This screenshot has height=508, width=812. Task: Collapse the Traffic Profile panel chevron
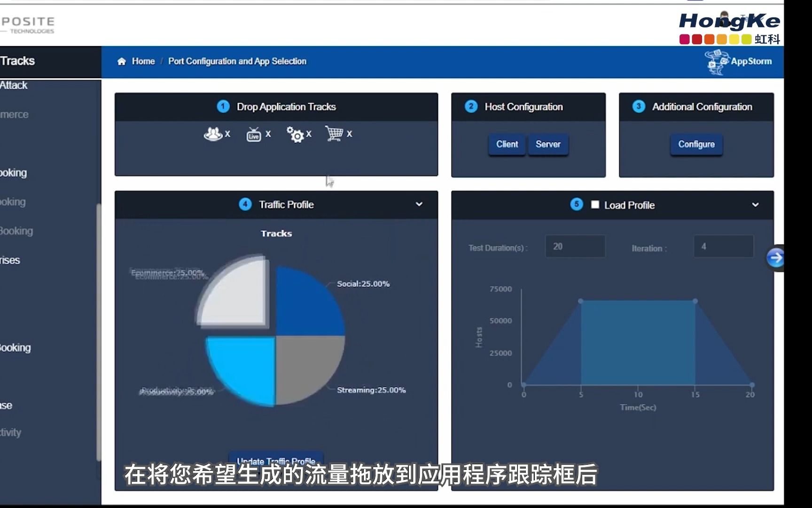click(x=419, y=204)
